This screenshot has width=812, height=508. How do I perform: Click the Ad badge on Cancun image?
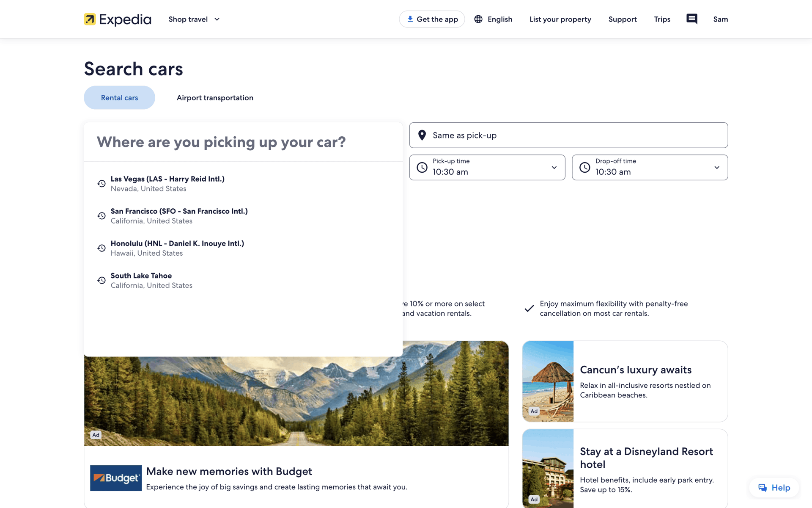[534, 411]
